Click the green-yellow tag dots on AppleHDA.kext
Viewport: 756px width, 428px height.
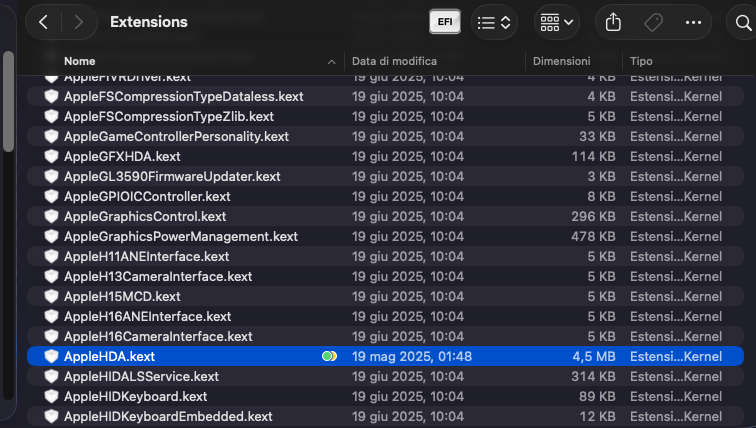pos(329,357)
